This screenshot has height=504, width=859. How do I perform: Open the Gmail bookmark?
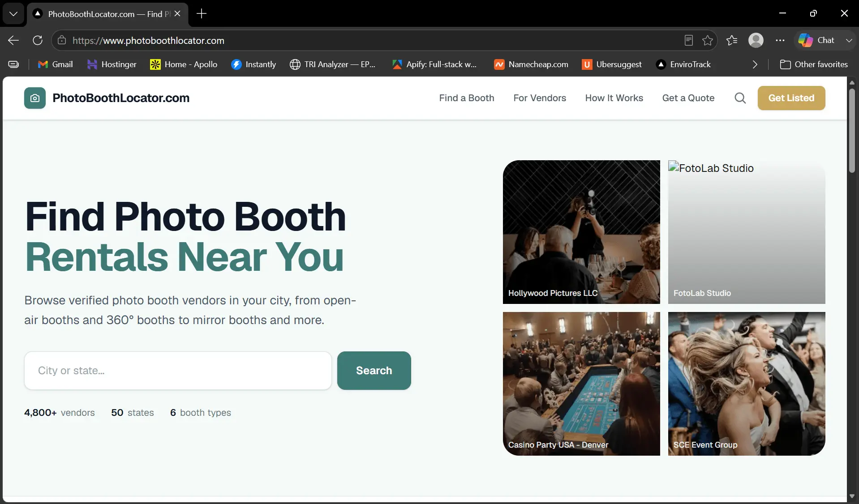pos(56,64)
